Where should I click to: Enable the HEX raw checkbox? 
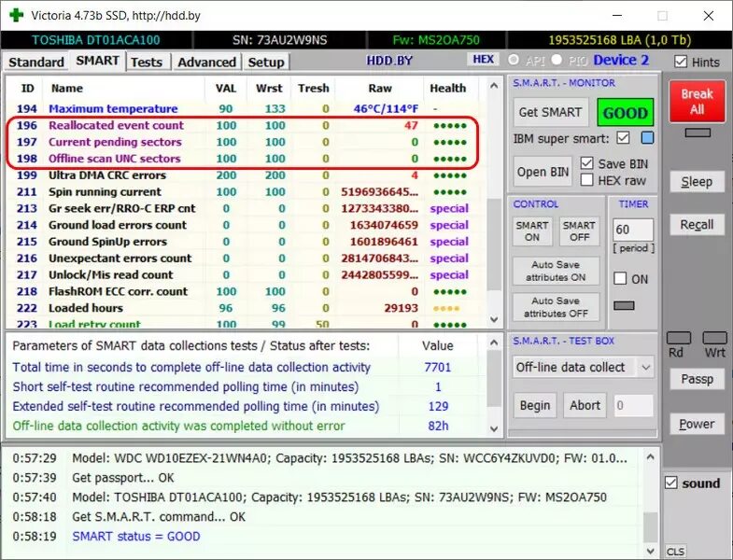click(x=586, y=180)
